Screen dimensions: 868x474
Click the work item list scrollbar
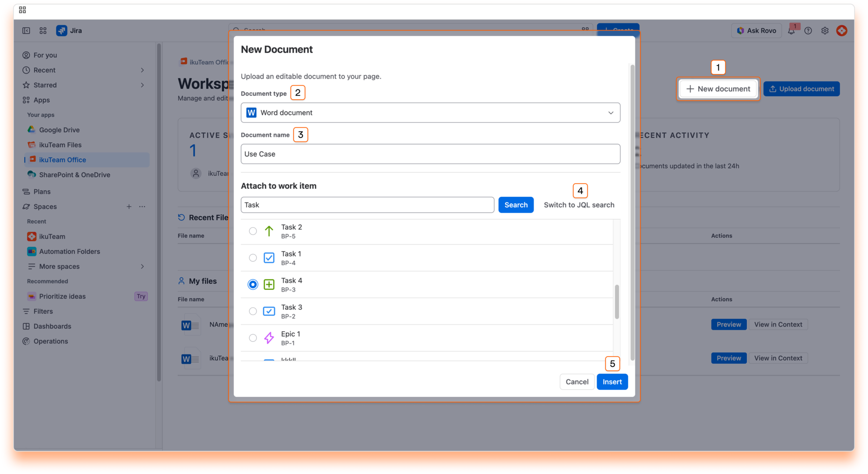617,302
